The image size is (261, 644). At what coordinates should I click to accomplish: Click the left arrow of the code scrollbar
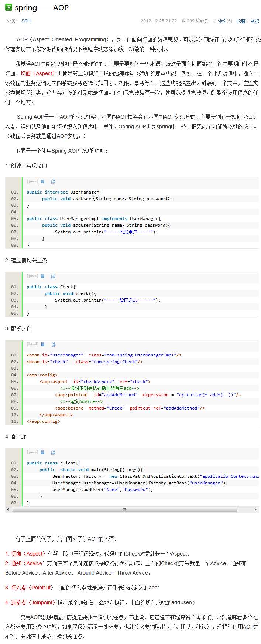click(8, 509)
